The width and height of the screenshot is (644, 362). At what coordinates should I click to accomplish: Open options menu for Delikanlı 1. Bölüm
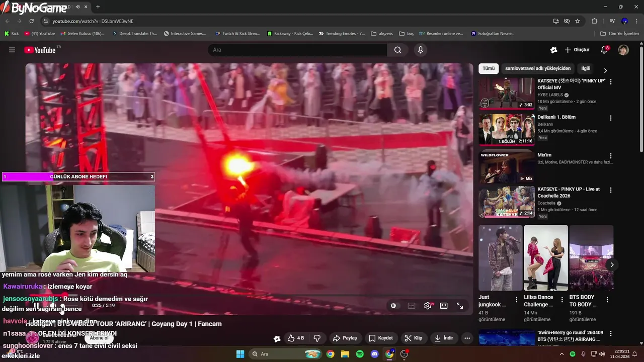pyautogui.click(x=611, y=118)
